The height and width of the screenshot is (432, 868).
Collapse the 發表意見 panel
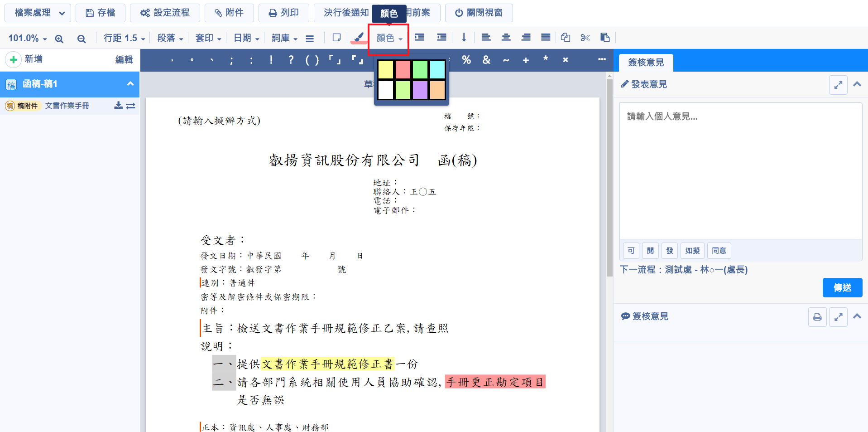pos(857,84)
